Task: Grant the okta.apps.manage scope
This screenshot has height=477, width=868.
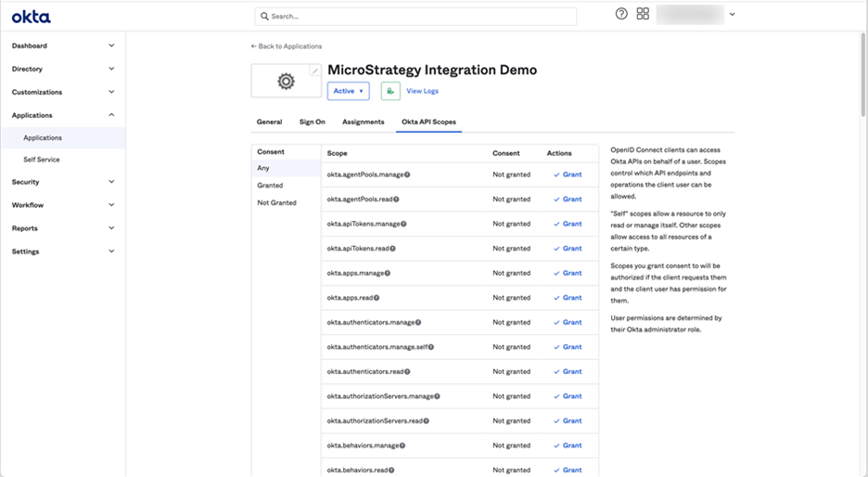Action: pyautogui.click(x=568, y=273)
